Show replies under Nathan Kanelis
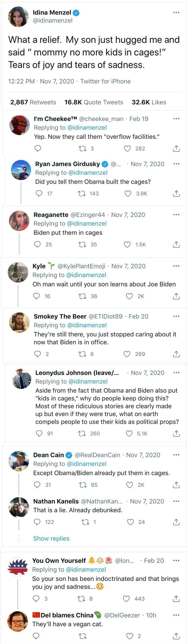Screen dimensions: 187x644 [51, 538]
